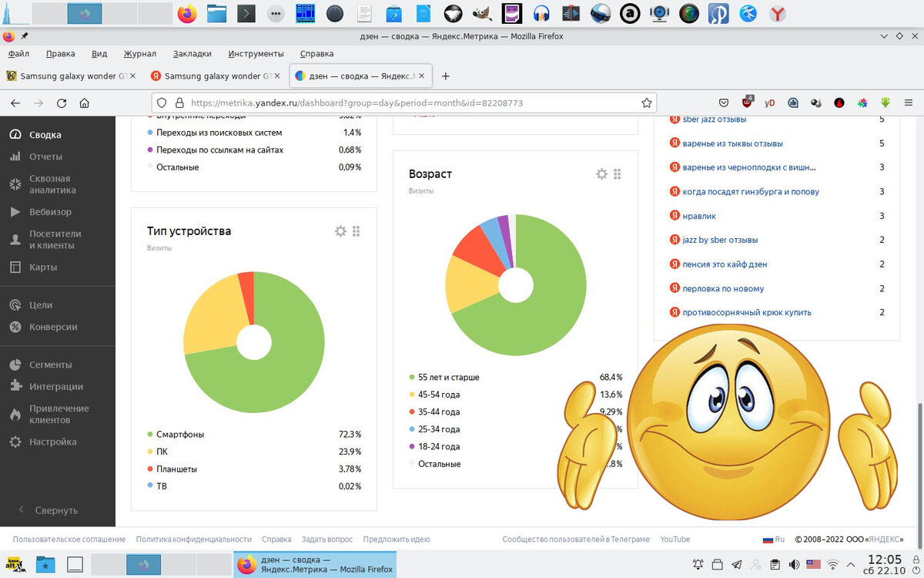Open the Правка menu

pos(60,54)
